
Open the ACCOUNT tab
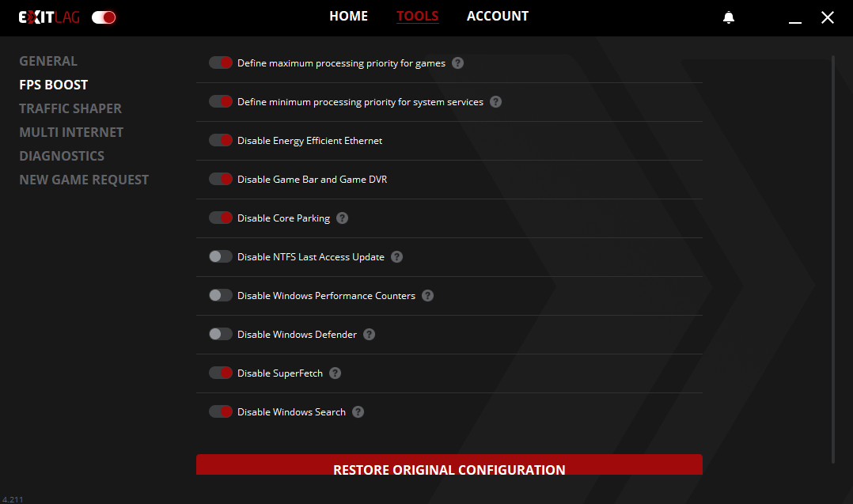pyautogui.click(x=497, y=17)
